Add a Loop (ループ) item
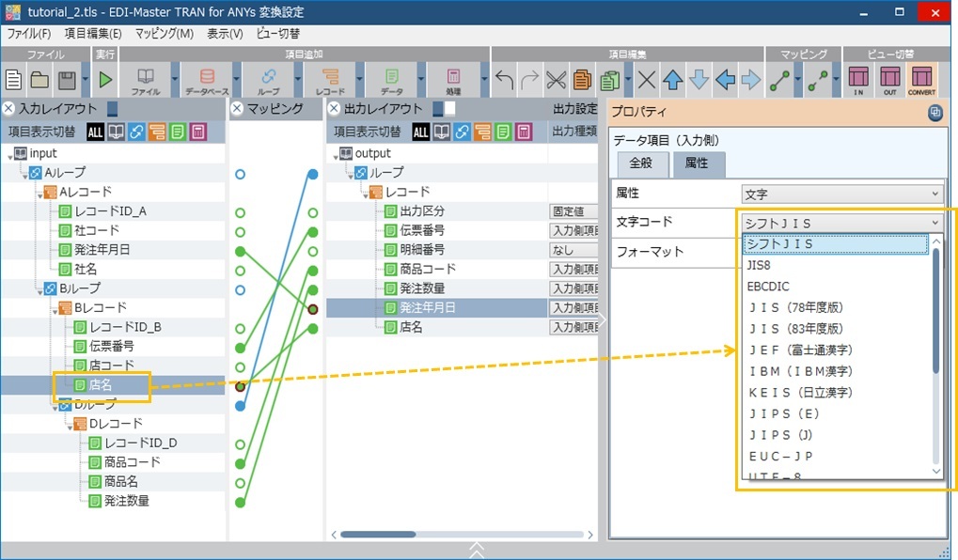 click(x=268, y=80)
